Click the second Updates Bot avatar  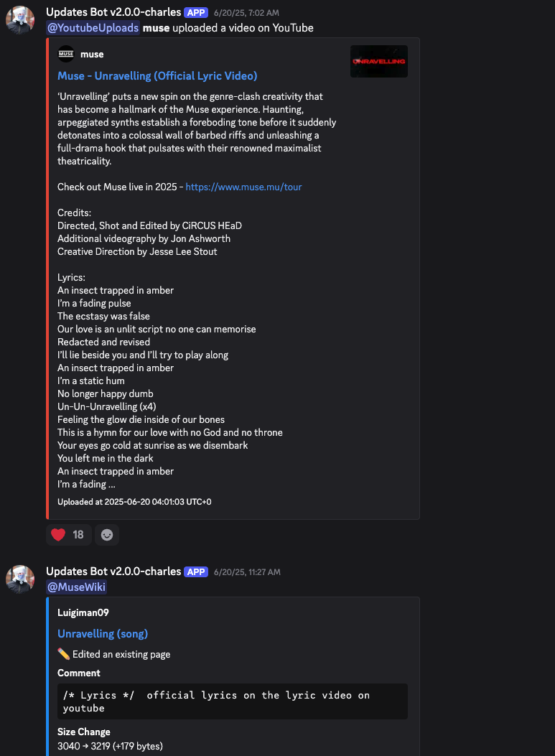pyautogui.click(x=20, y=579)
